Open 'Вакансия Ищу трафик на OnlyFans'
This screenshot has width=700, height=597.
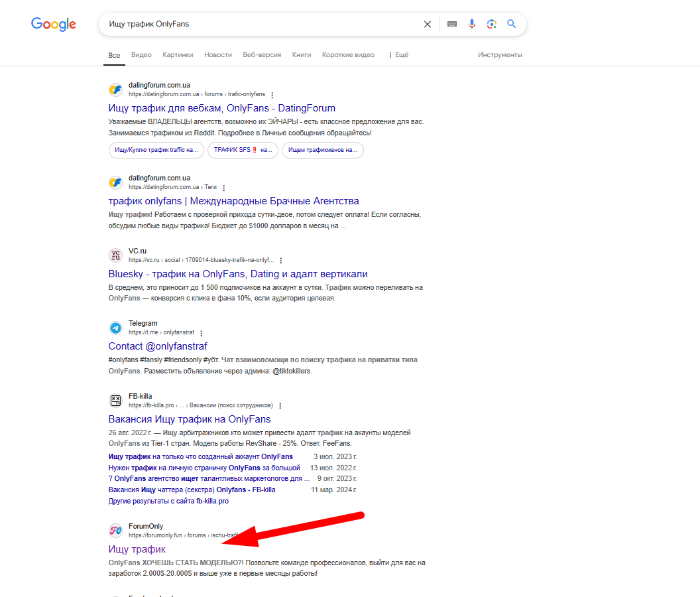coord(190,419)
